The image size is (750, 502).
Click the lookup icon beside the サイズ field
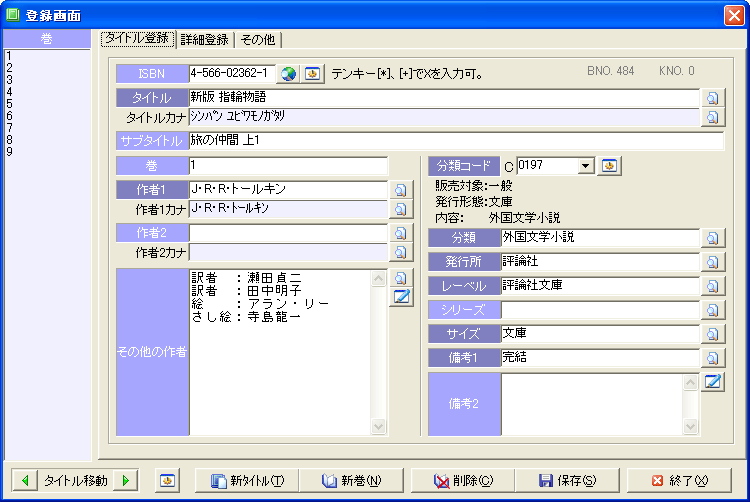tap(712, 334)
